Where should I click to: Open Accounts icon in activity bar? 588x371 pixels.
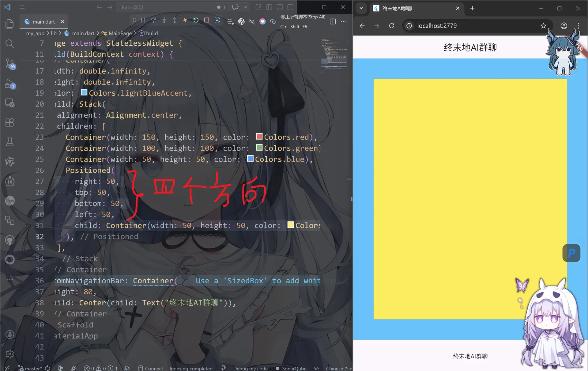10,334
